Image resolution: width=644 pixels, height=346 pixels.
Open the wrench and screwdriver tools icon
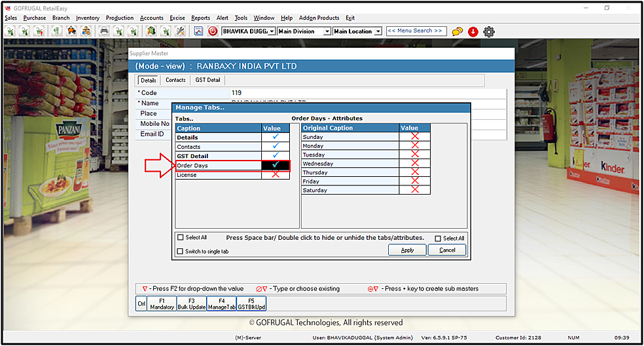pyautogui.click(x=181, y=31)
